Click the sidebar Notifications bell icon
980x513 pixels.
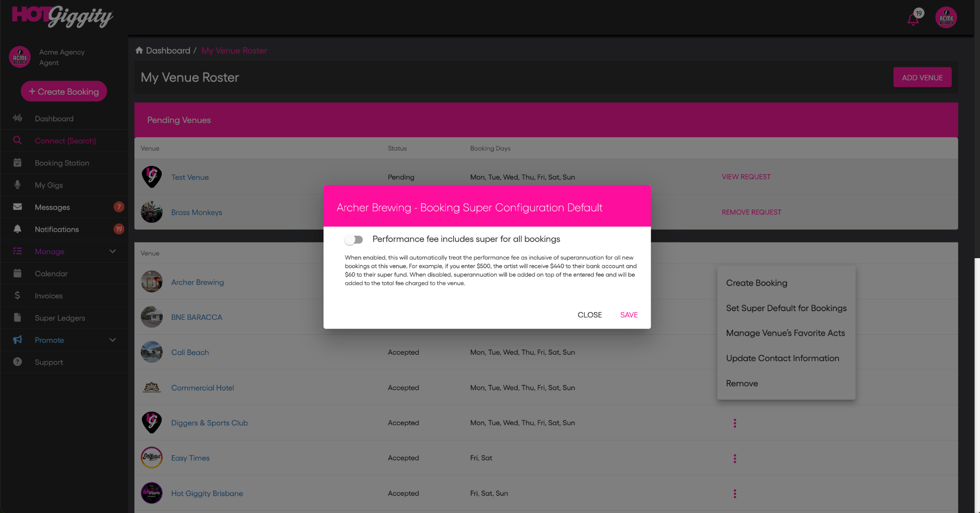[x=18, y=229]
